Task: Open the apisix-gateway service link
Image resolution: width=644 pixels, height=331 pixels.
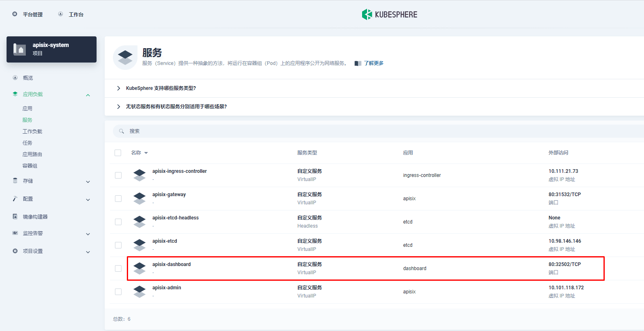Action: 169,195
